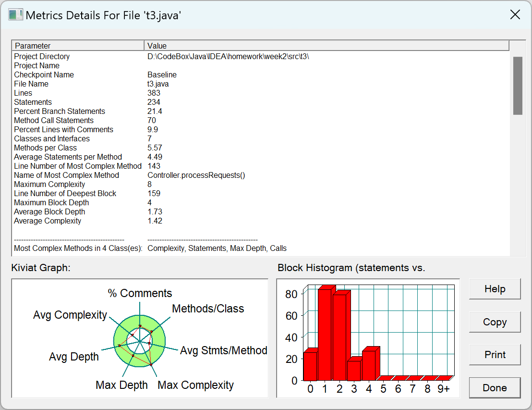Click the t3.java file name value
The height and width of the screenshot is (410, 532).
pos(158,84)
